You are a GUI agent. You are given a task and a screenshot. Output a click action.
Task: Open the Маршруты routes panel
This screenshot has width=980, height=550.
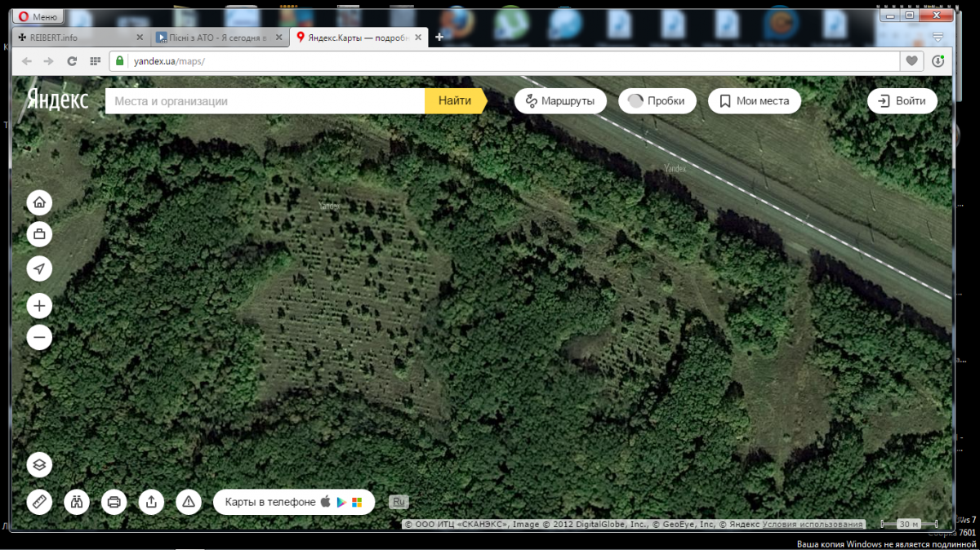(x=560, y=101)
